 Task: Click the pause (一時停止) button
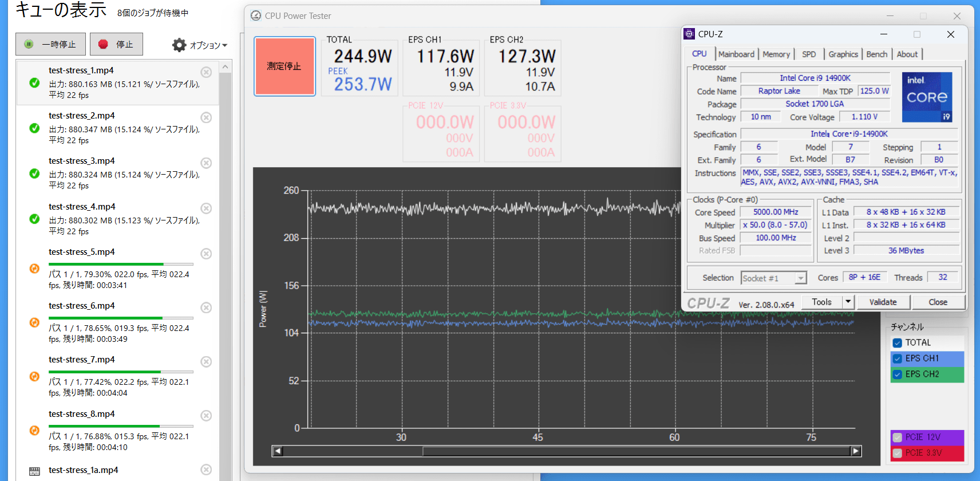50,44
